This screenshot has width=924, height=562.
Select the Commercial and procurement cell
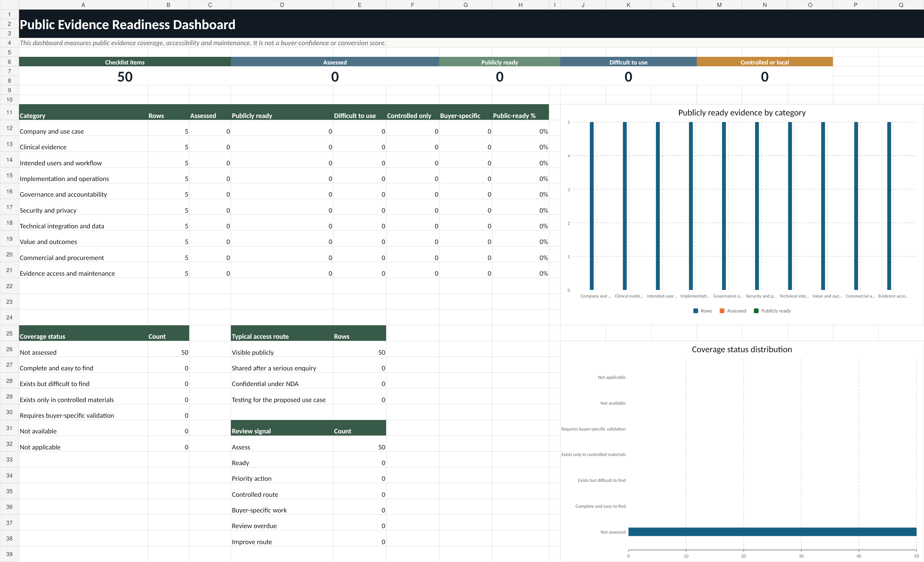coord(83,254)
